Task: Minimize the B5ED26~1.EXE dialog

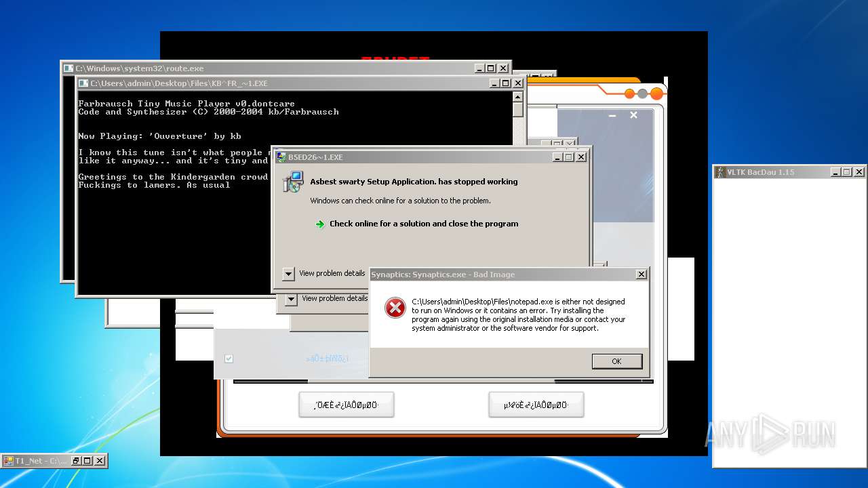Action: [557, 157]
